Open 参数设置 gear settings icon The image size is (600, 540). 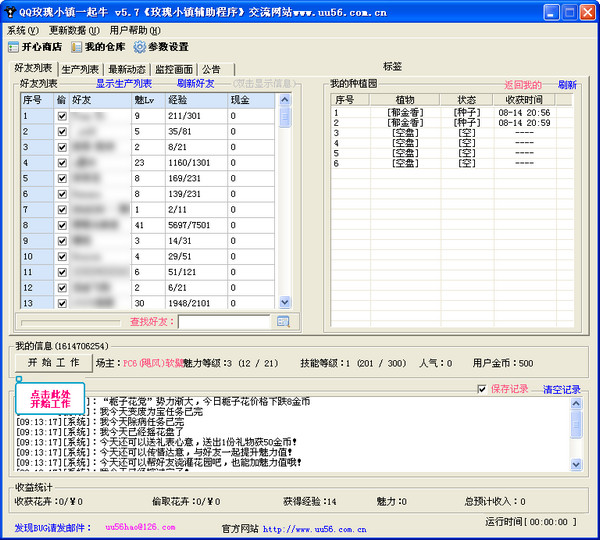pos(139,47)
